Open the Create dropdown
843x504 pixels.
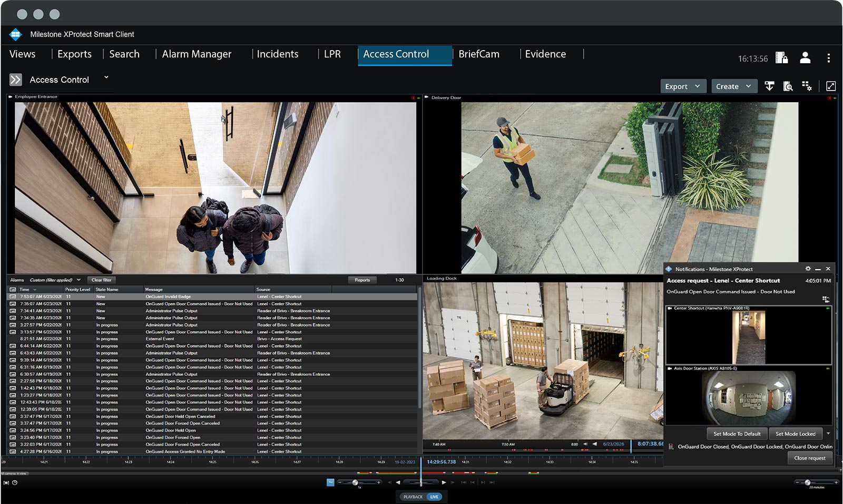[734, 86]
